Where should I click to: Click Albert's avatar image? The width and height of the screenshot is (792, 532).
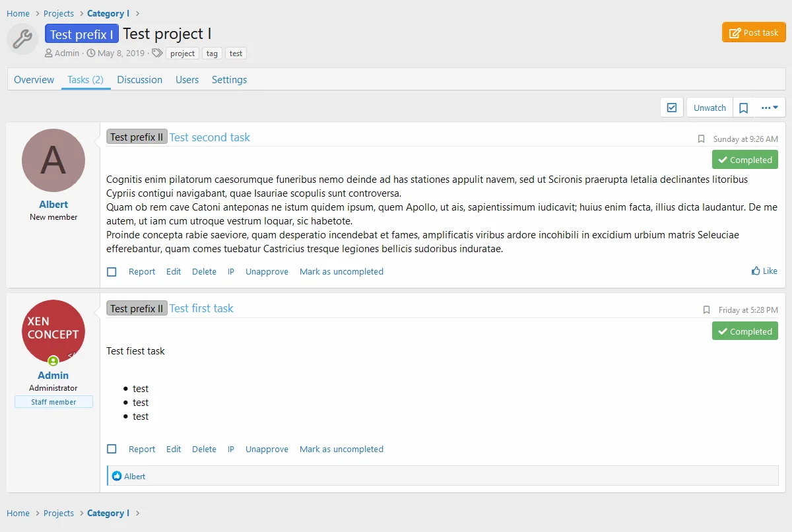pos(53,160)
